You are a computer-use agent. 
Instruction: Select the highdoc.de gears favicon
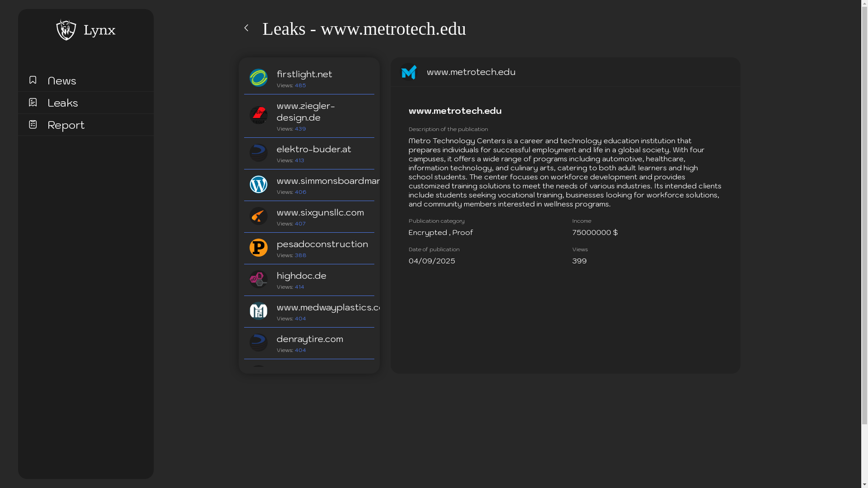click(258, 279)
